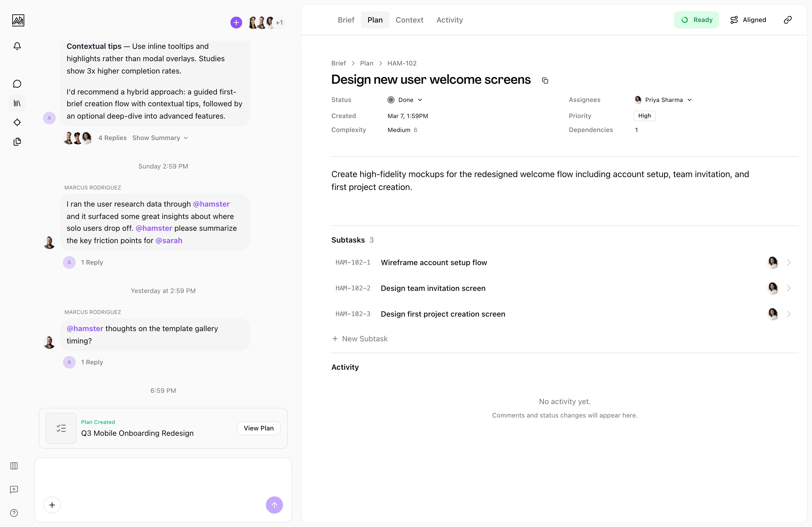
Task: Copy the task title icon
Action: click(545, 80)
